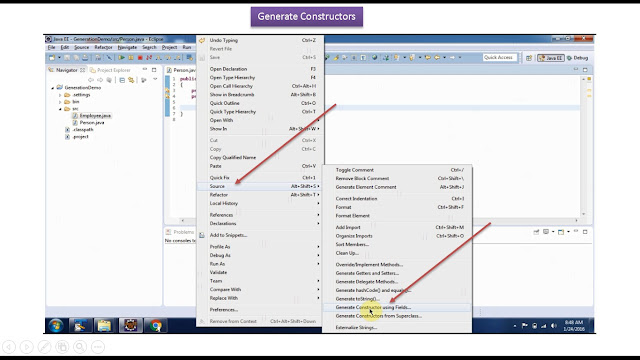Click the Collapse All icon in Navigator
The width and height of the screenshot is (640, 360).
pyautogui.click(x=122, y=80)
